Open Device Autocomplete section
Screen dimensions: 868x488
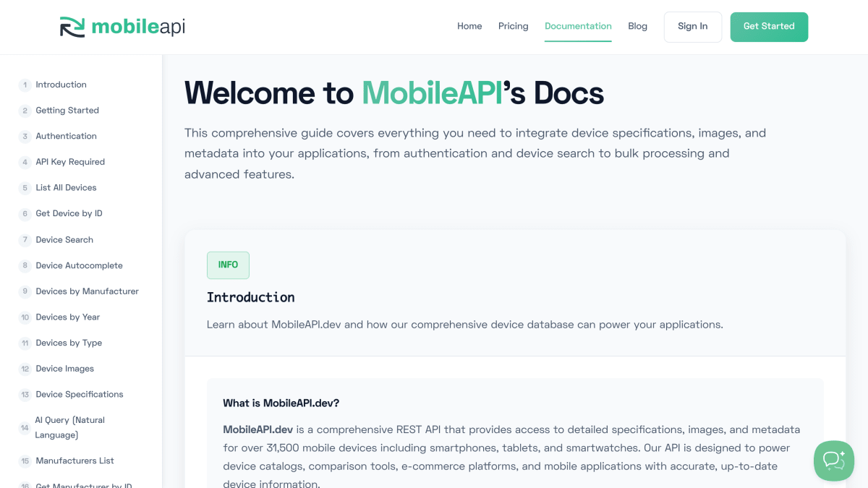(x=79, y=265)
